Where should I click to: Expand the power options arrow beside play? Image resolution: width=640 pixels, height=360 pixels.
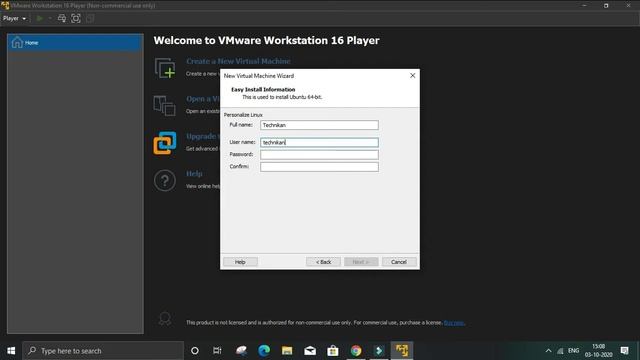[50, 18]
